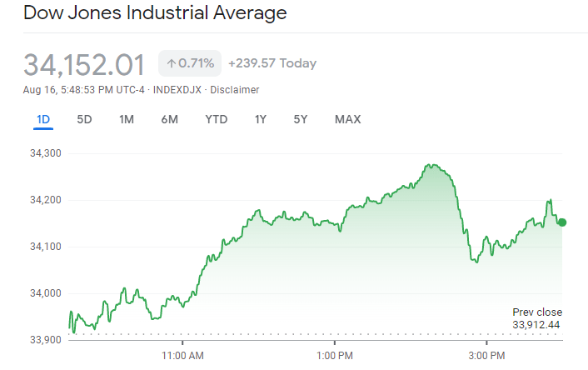This screenshot has height=370, width=588.
Task: Open the Disclaimer link
Action: tap(235, 90)
